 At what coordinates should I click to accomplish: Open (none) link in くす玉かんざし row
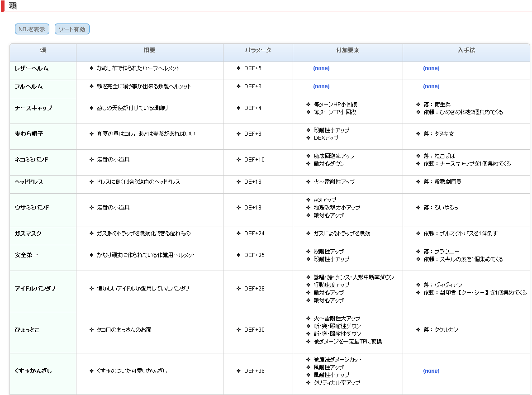click(x=431, y=371)
